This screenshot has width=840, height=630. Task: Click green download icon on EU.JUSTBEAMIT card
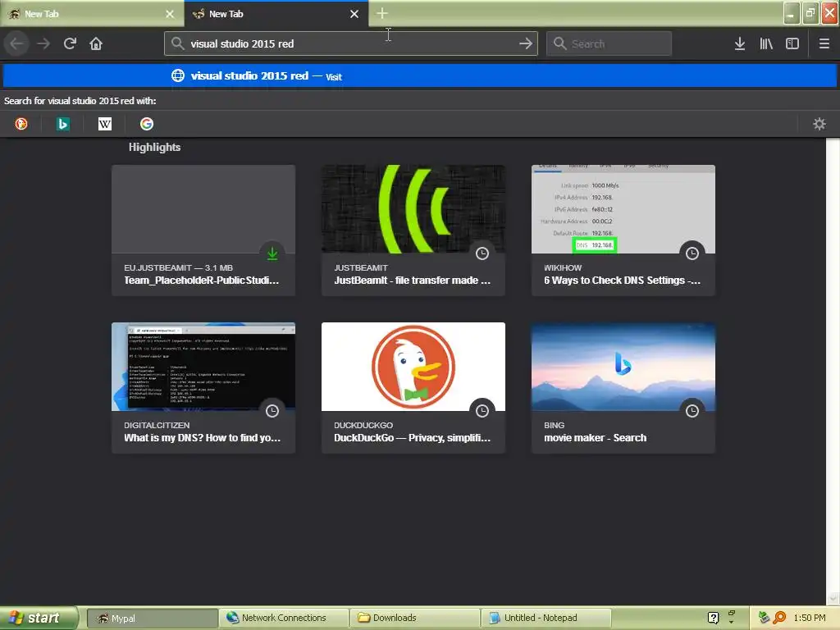[272, 253]
